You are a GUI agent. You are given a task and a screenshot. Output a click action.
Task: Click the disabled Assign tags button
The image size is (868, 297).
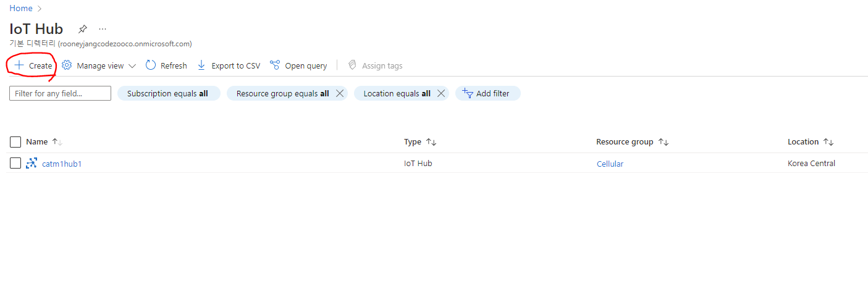pyautogui.click(x=375, y=65)
